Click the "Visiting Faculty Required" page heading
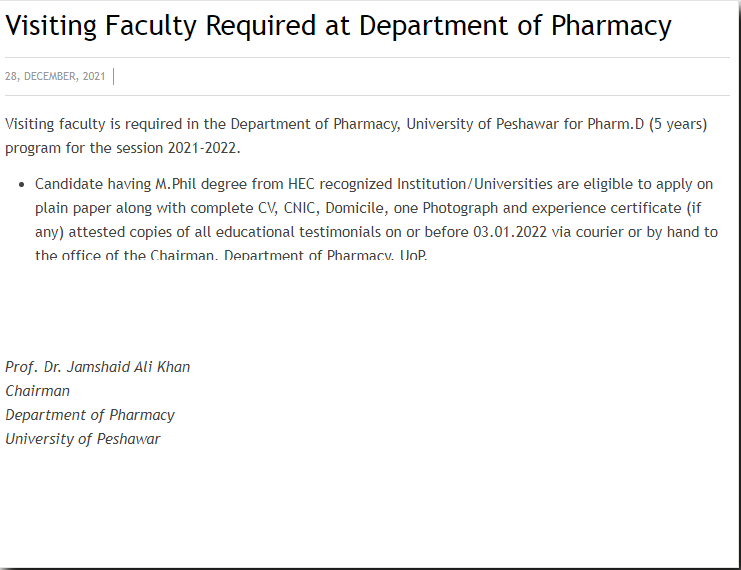The image size is (741, 570). point(338,26)
